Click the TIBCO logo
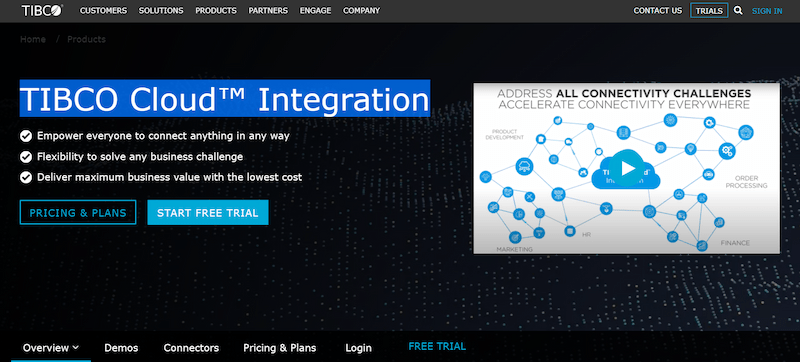This screenshot has width=800, height=362. (x=42, y=11)
